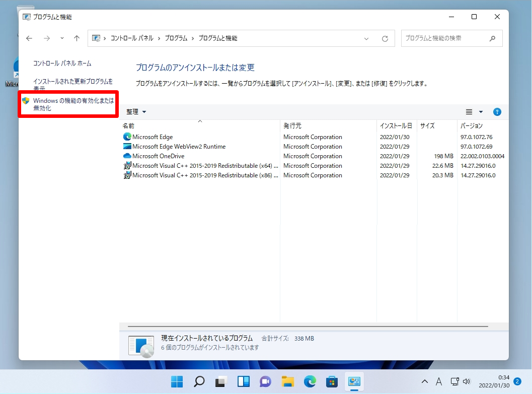Click プログラム in the breadcrumb path
The image size is (532, 394).
point(176,38)
